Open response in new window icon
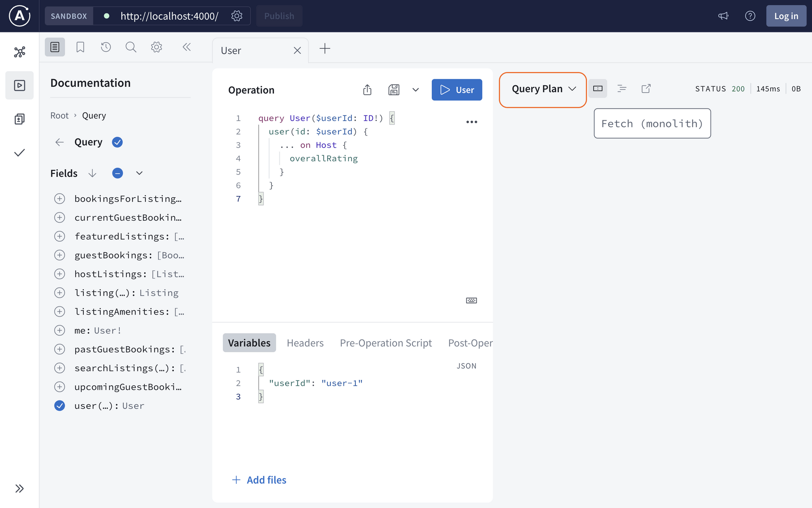Screen dimensions: 812x508 pos(646,88)
